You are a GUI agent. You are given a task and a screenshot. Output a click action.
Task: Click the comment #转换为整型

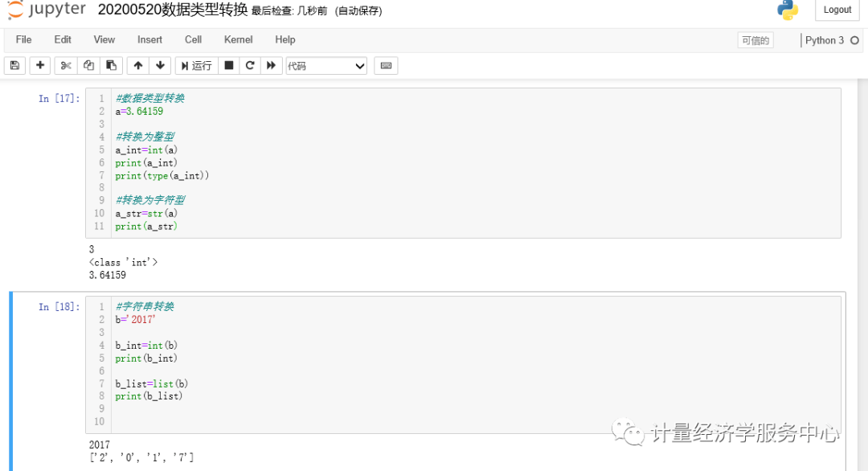pos(145,137)
